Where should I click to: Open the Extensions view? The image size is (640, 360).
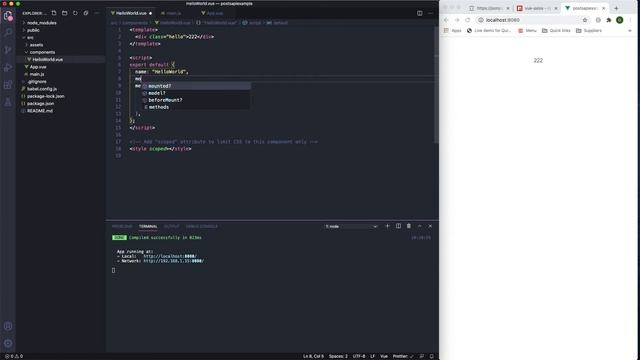8,85
